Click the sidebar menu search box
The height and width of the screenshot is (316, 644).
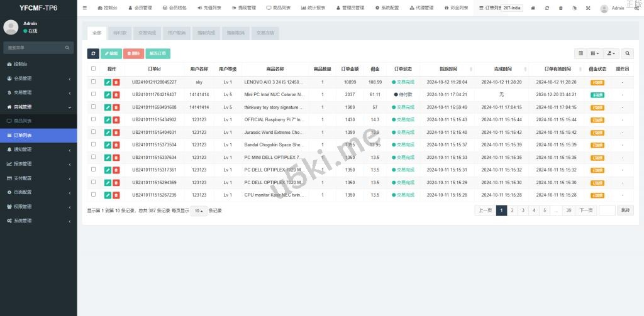(35, 48)
